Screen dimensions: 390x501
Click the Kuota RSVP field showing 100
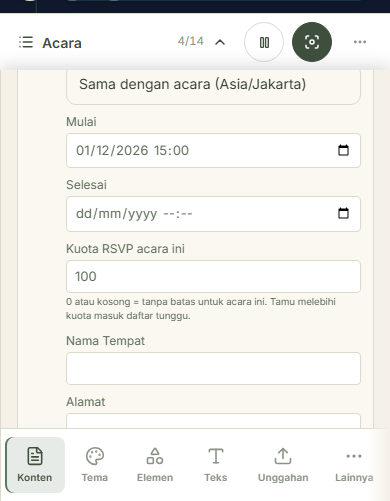coord(213,276)
